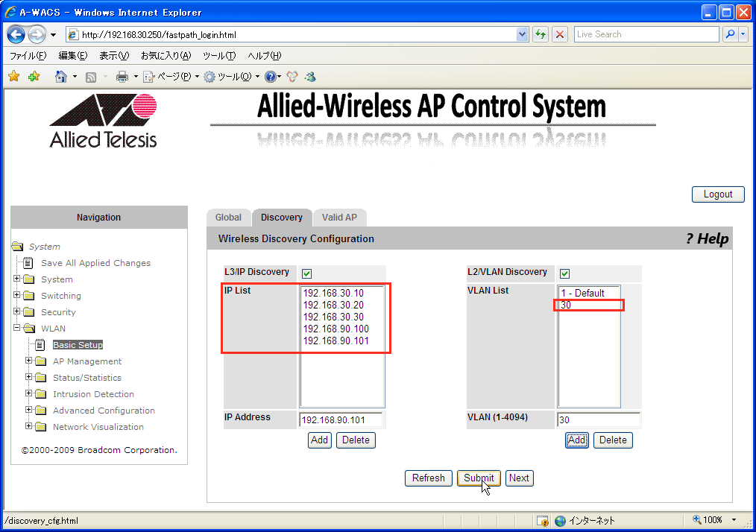The height and width of the screenshot is (532, 756).
Task: Expand the Intrusion Detection folder
Action: pos(28,393)
